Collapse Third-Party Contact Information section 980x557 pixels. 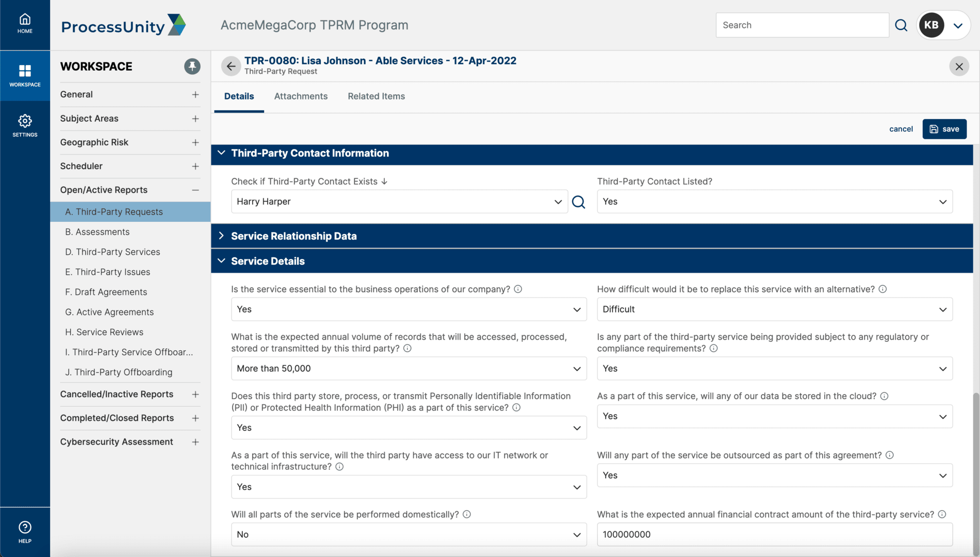221,153
